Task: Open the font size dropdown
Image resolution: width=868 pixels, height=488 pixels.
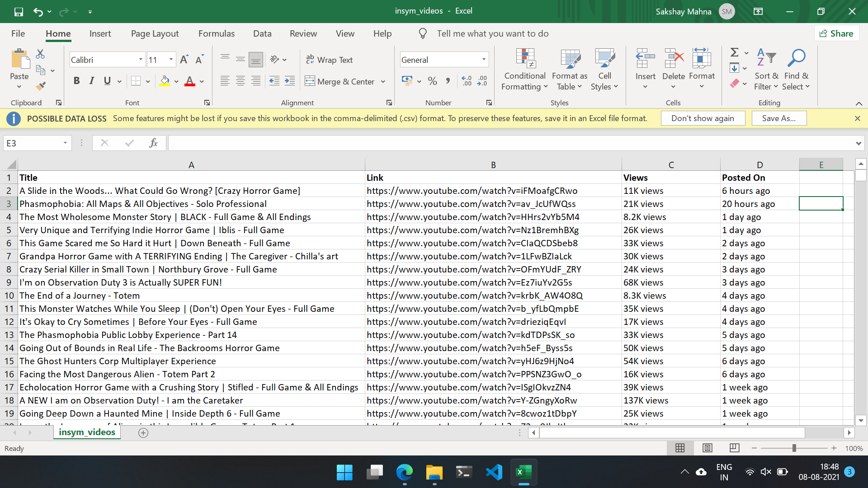Action: 171,60
